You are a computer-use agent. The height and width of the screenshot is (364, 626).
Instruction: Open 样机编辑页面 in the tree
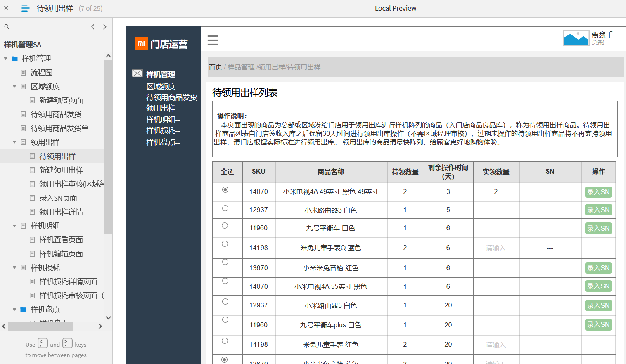tap(61, 254)
